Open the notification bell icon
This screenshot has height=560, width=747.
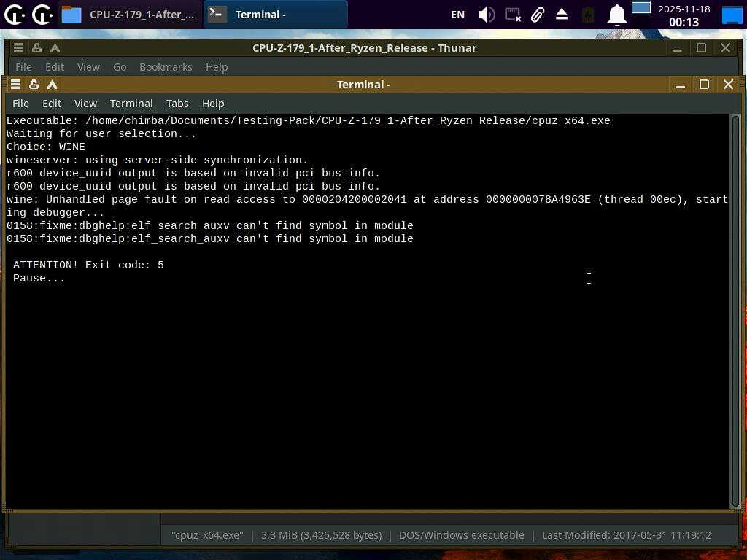coord(616,15)
